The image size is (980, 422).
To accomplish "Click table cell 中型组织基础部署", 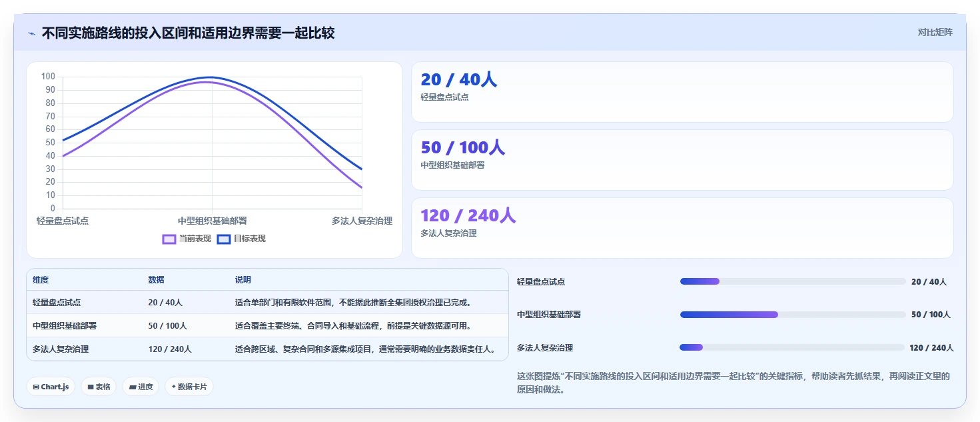I will 65,326.
